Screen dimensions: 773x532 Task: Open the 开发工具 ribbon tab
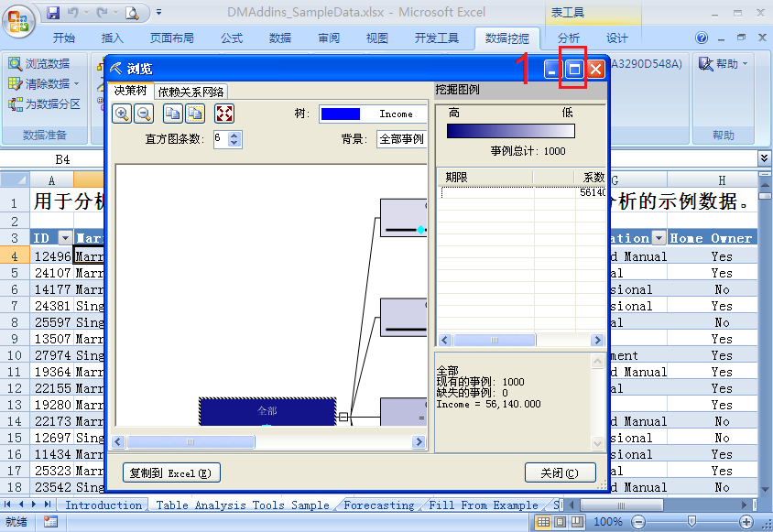coord(436,38)
